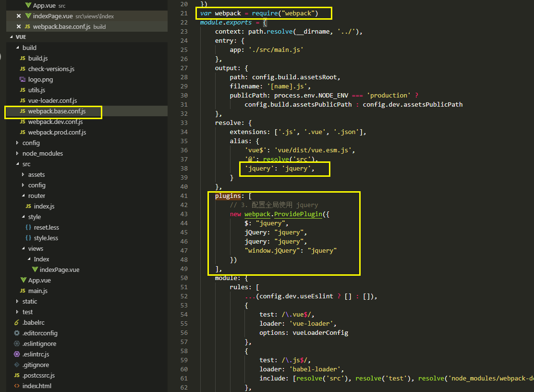
Task: Click the JS icon of webpack.base.conf.js in open editors
Action: 27,26
